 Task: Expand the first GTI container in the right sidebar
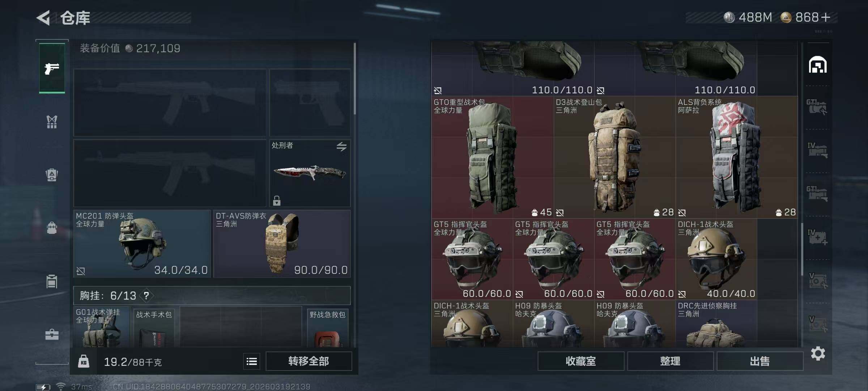817,107
